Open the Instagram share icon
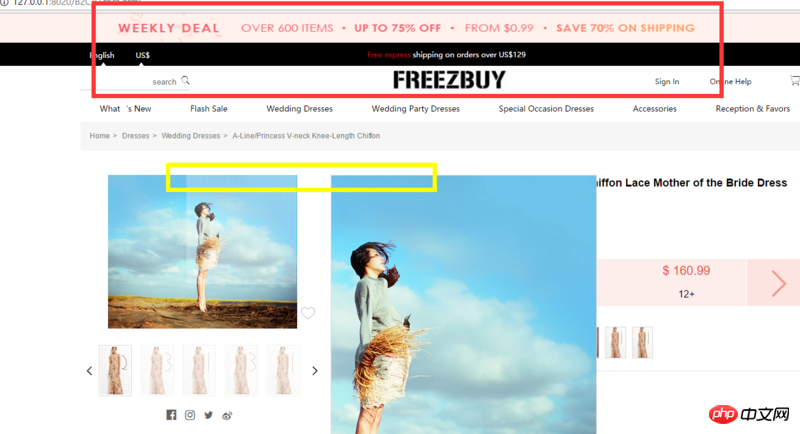The width and height of the screenshot is (800, 434). coord(190,415)
